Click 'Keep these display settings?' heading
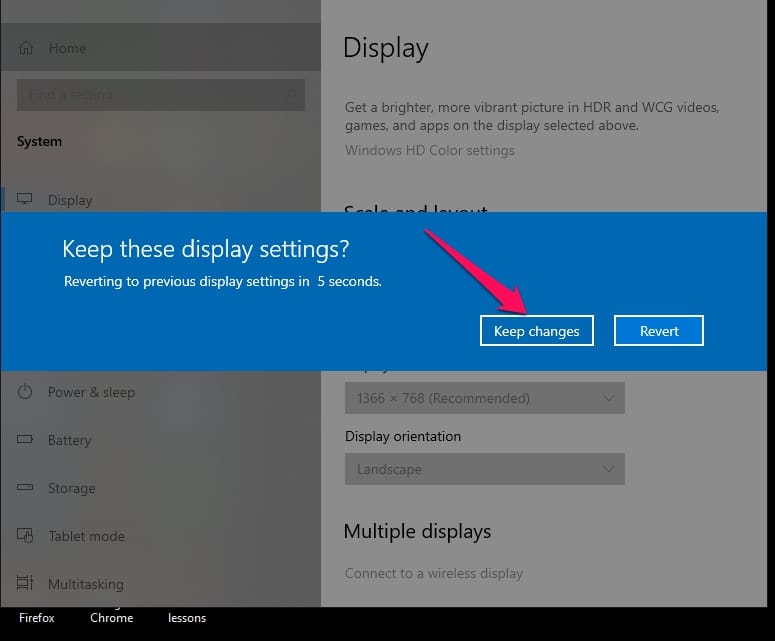Viewport: 775px width, 641px height. click(206, 249)
